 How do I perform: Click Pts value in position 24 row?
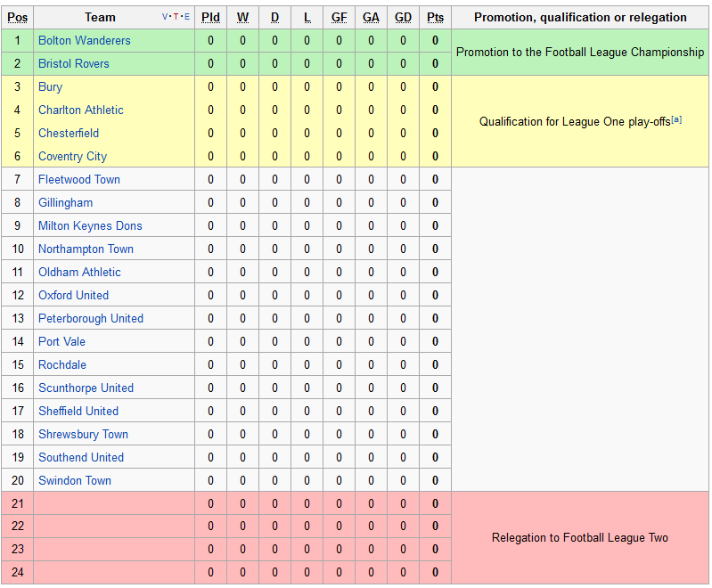click(435, 572)
